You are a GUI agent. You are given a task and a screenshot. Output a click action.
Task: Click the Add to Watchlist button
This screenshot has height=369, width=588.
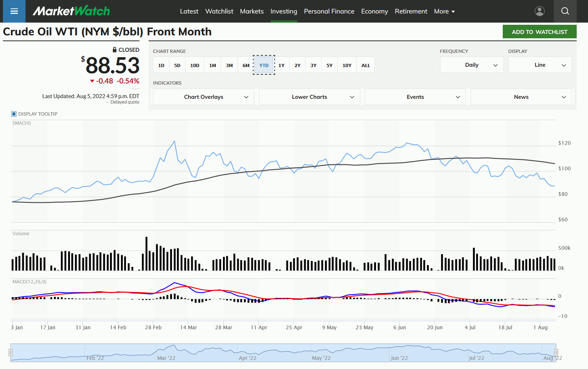(x=540, y=32)
